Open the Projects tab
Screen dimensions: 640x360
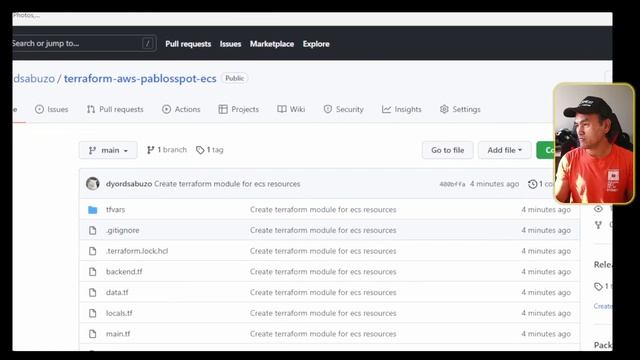[x=239, y=109]
